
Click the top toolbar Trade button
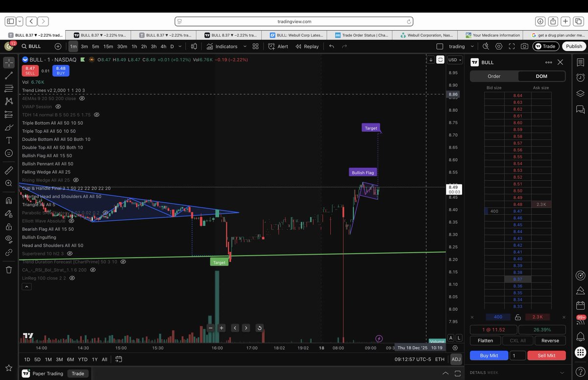545,47
